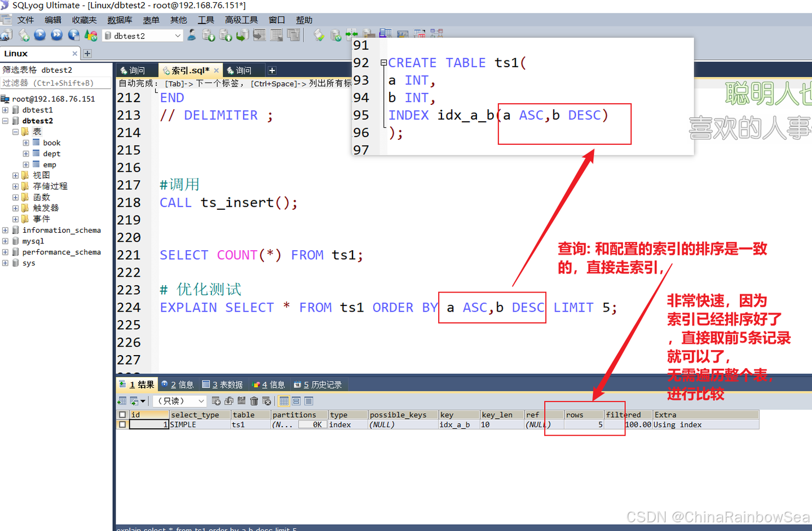The image size is (812, 531).
Task: Click the trash icon to delete selected row
Action: tap(254, 401)
